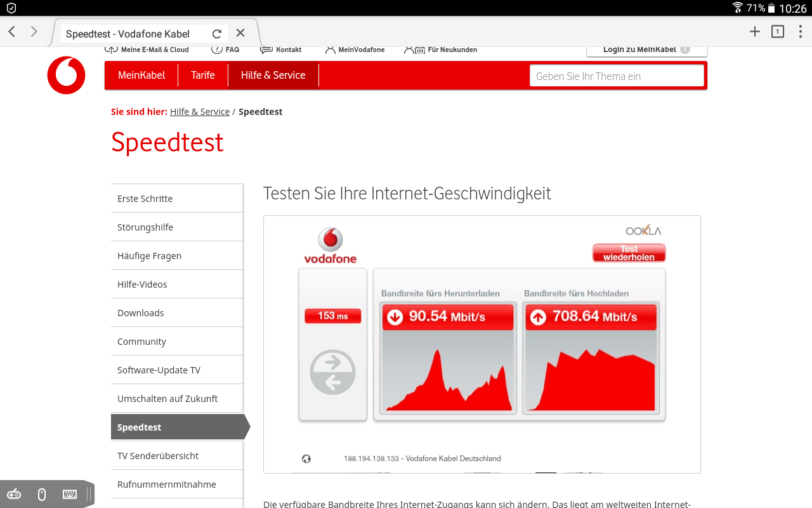The width and height of the screenshot is (812, 508).
Task: Go forward with the browser forward arrow
Action: point(34,32)
